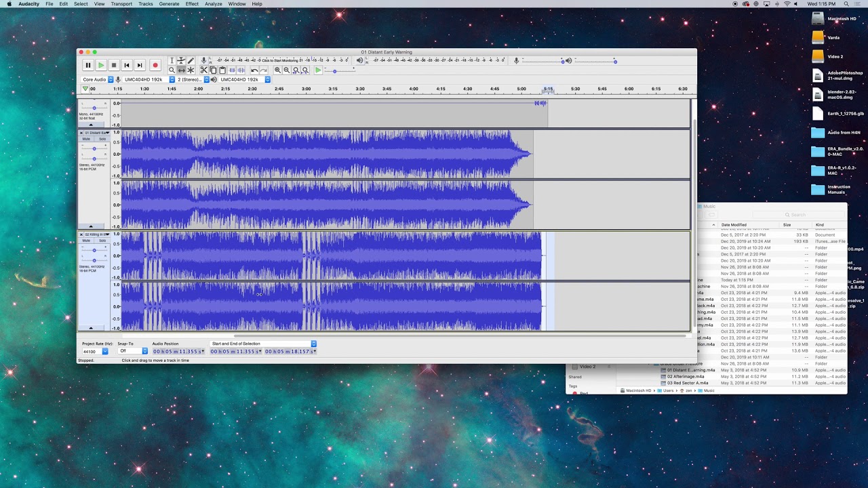
Task: Open the playback device dropdown
Action: 244,79
